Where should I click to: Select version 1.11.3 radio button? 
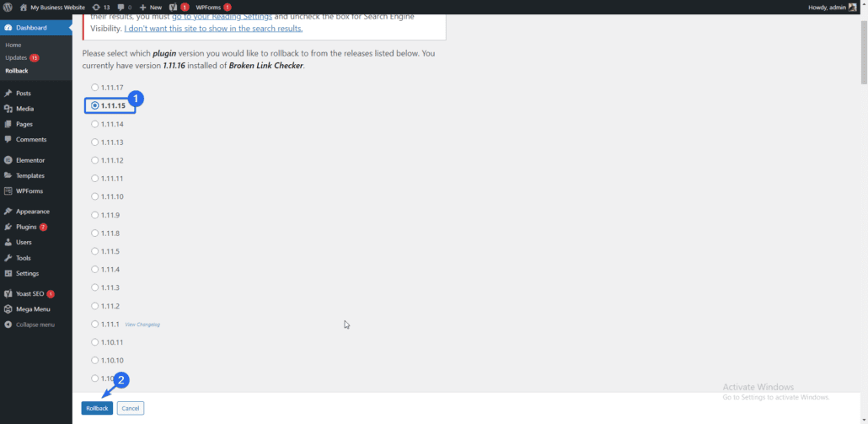(94, 287)
